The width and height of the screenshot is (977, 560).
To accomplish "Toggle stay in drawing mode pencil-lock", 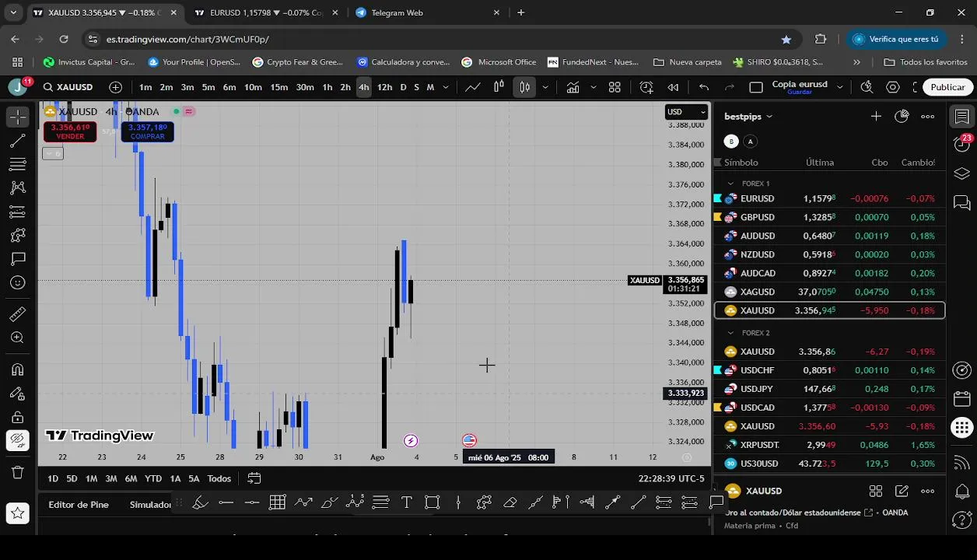I will coord(18,394).
